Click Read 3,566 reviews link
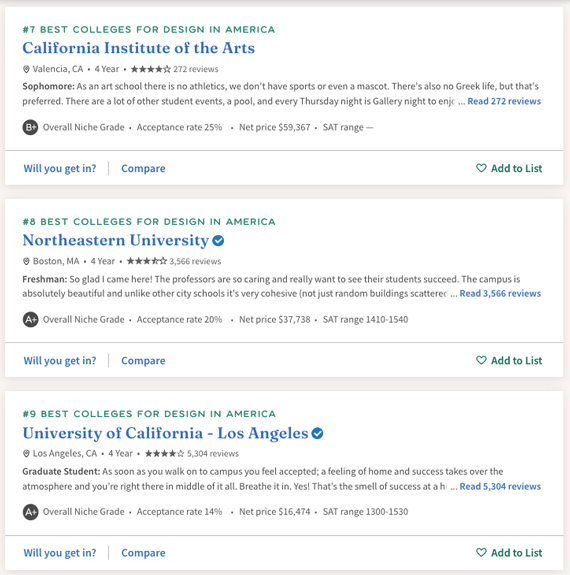This screenshot has height=575, width=570. tap(500, 293)
